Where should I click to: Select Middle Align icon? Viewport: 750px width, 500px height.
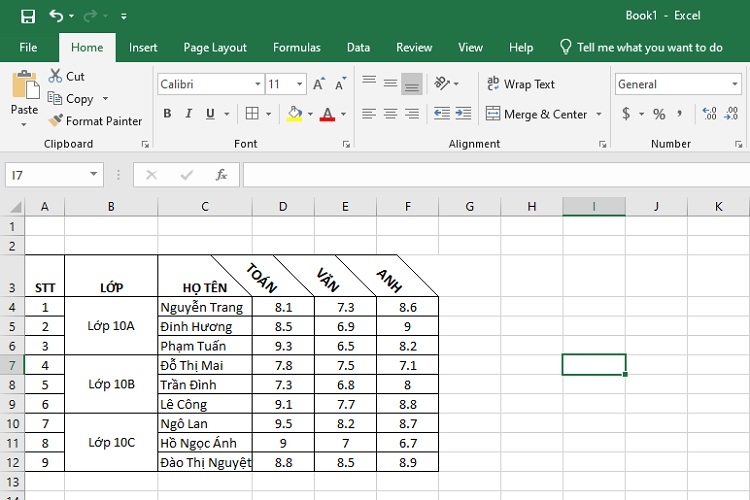click(390, 83)
